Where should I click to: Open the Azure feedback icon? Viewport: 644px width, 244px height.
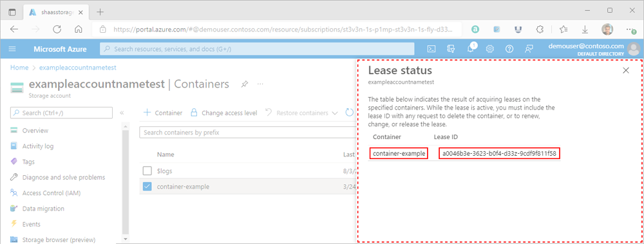point(529,49)
